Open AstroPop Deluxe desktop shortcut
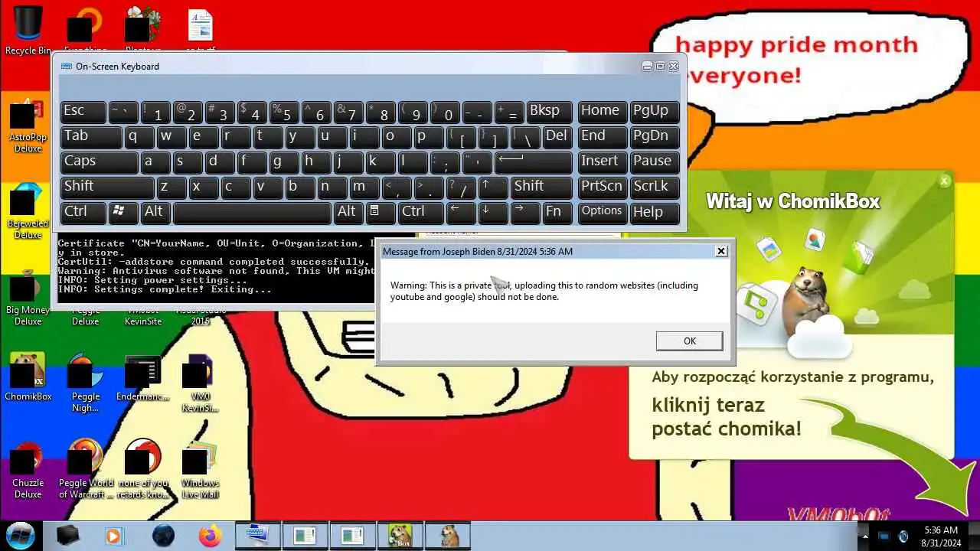The height and width of the screenshot is (551, 980). pyautogui.click(x=28, y=125)
